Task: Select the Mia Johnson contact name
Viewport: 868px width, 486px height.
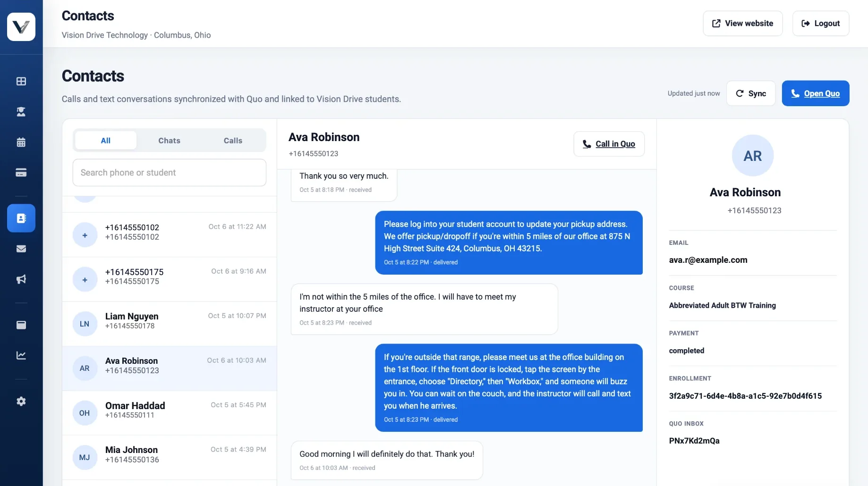Action: click(x=131, y=450)
